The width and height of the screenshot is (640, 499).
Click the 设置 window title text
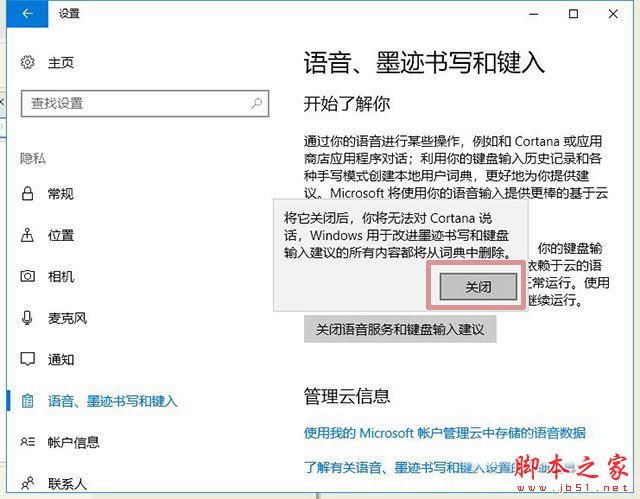[x=69, y=13]
